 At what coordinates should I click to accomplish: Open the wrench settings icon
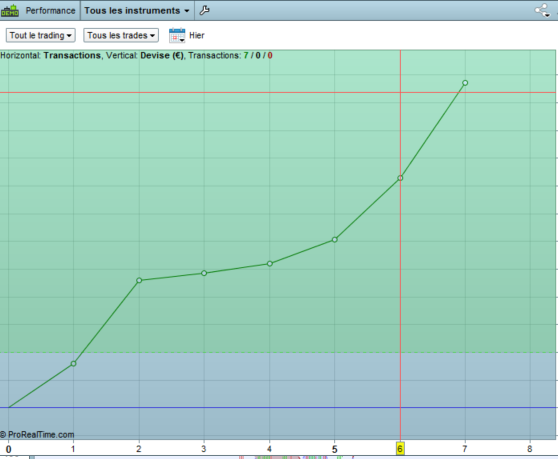[204, 10]
